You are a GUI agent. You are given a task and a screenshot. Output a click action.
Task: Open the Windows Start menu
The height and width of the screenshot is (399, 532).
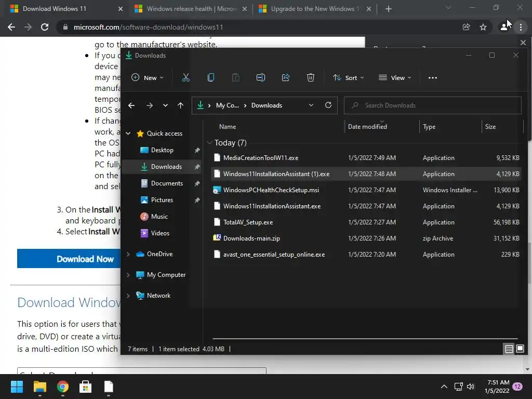[17, 387]
